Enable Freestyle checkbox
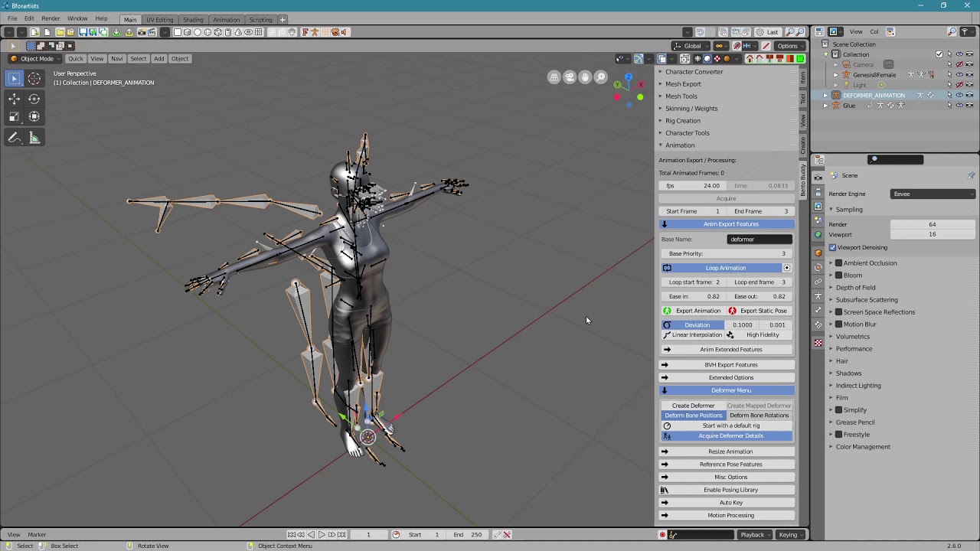Screen dimensions: 980x551 pos(838,434)
